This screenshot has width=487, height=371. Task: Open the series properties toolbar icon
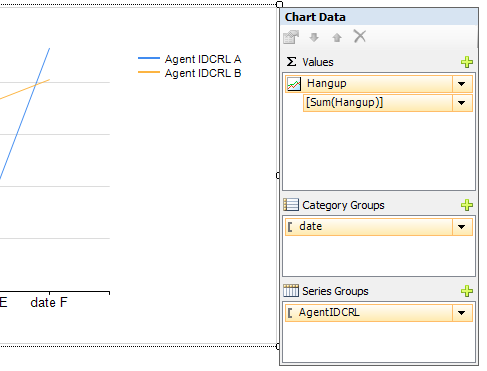[x=291, y=37]
